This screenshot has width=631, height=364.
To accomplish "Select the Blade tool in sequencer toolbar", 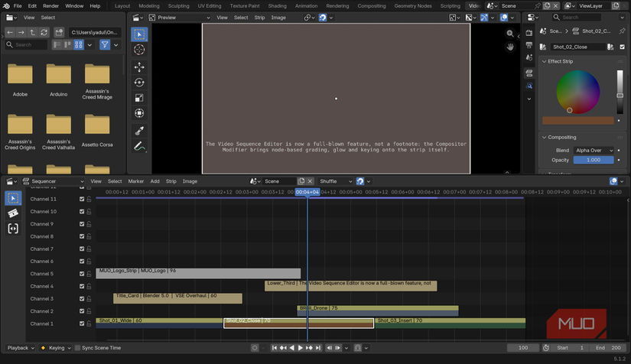I will click(x=13, y=213).
